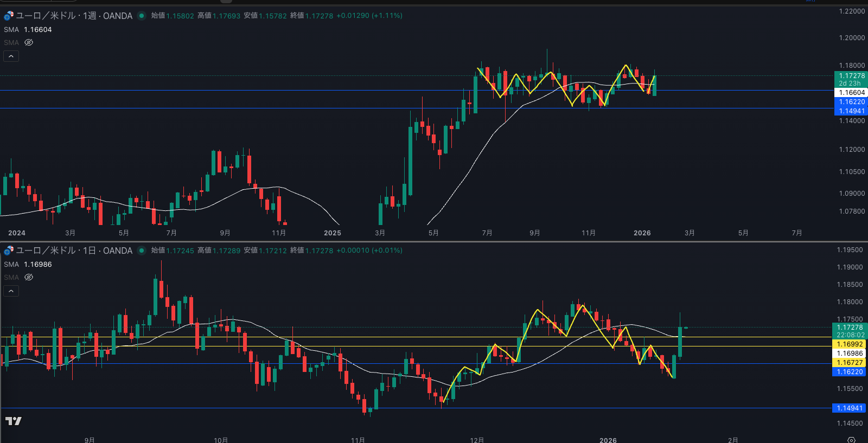Select the SMA 1.16604 indicator on weekly chart
This screenshot has width=868, height=443.
click(28, 30)
